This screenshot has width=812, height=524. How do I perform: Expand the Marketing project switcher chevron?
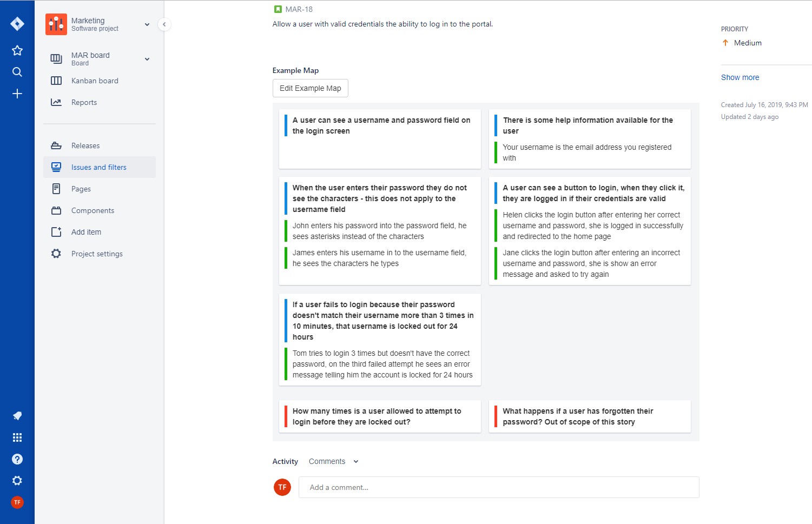click(x=147, y=24)
